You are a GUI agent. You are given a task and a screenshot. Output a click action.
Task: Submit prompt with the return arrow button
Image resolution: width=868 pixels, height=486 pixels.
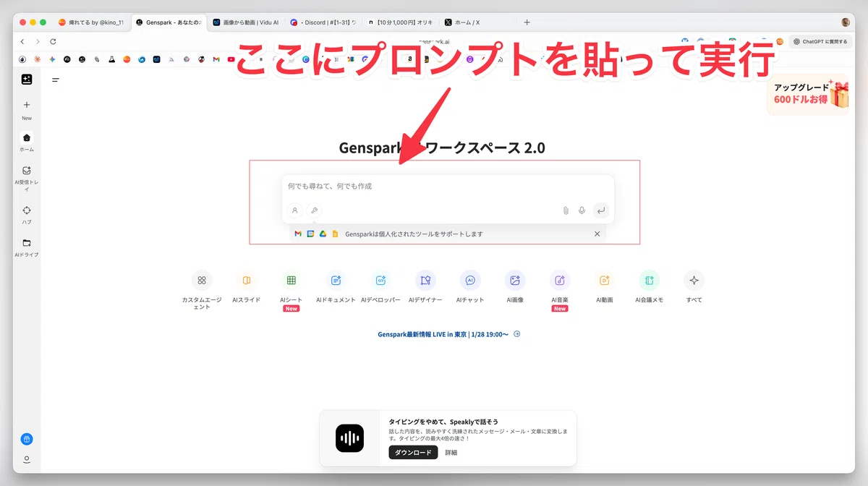point(600,210)
